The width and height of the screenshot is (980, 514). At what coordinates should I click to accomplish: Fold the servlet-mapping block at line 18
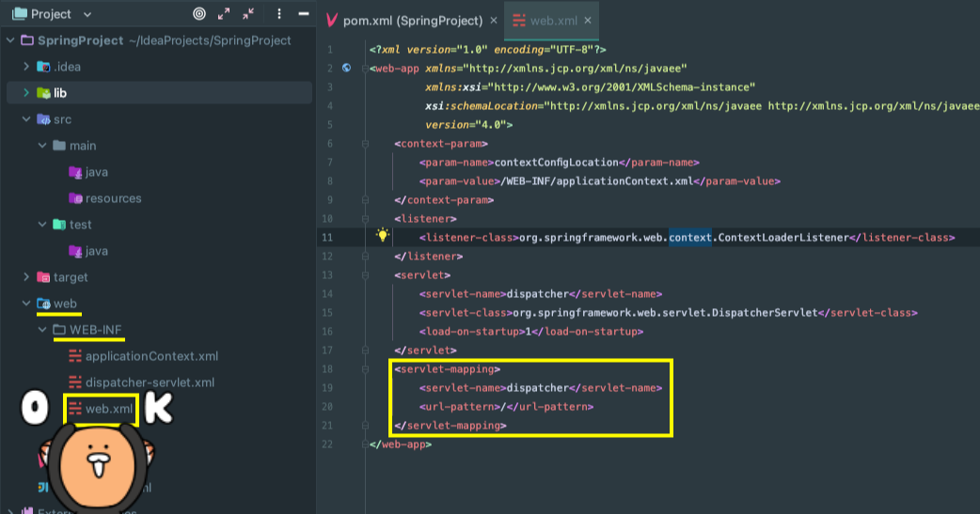[x=365, y=369]
